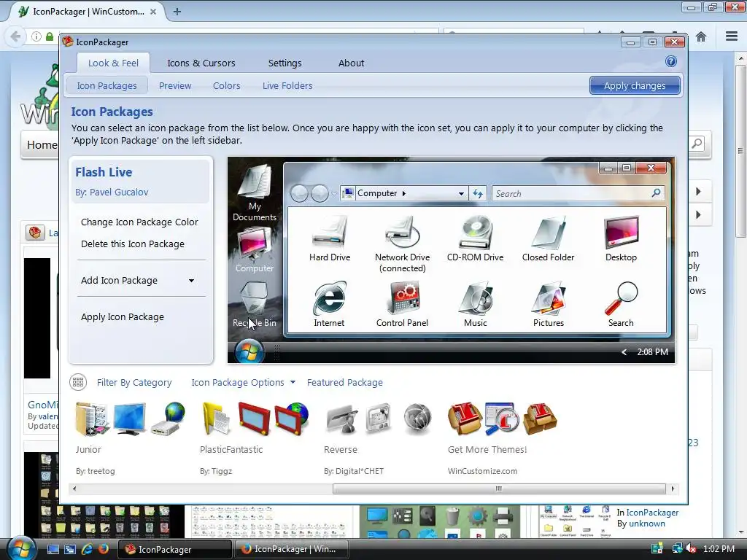Click the Featured Package link
The height and width of the screenshot is (560, 747).
(x=345, y=382)
